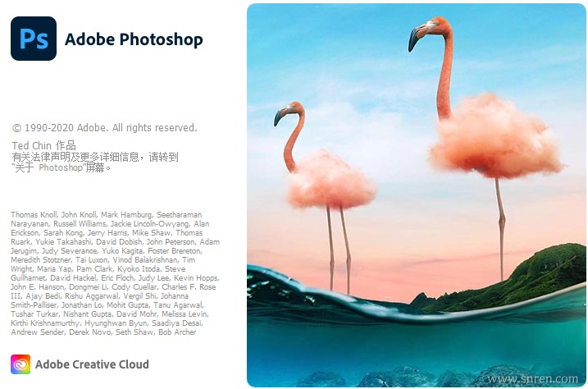Click the large flamingo's head in the artwork
Screen dimensions: 588x389
[427, 32]
